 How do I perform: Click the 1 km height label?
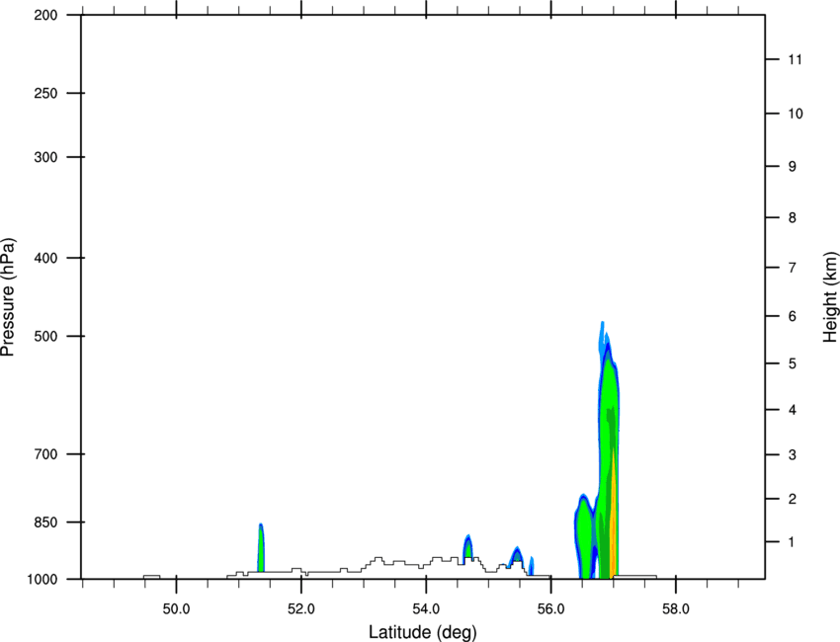click(x=793, y=542)
